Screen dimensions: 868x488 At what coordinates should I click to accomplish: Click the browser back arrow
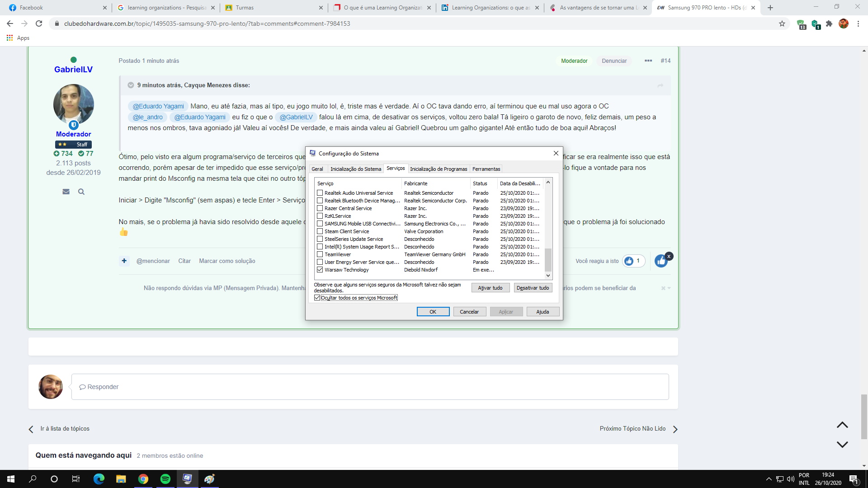pos(10,23)
